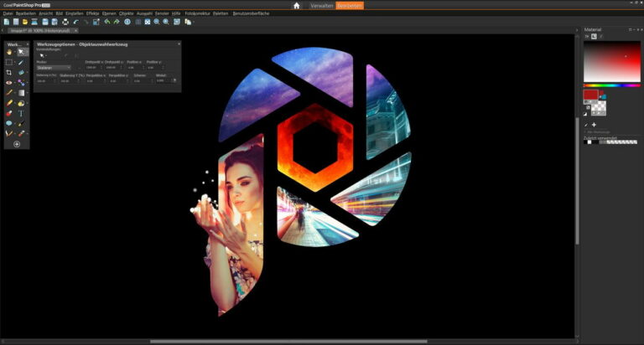Click the Winkel angle input field
This screenshot has width=644, height=345.
164,81
